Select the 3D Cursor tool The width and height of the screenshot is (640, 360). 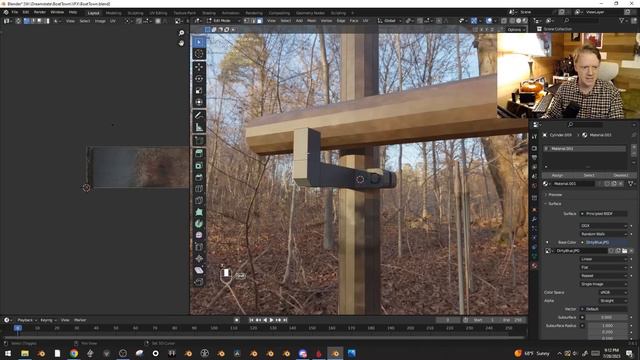point(199,53)
